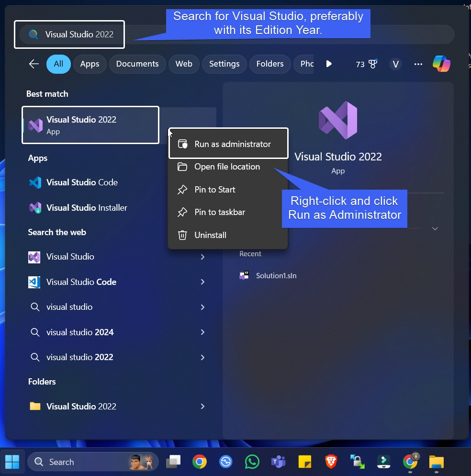
Task: Open the Windows Start button
Action: click(12, 462)
